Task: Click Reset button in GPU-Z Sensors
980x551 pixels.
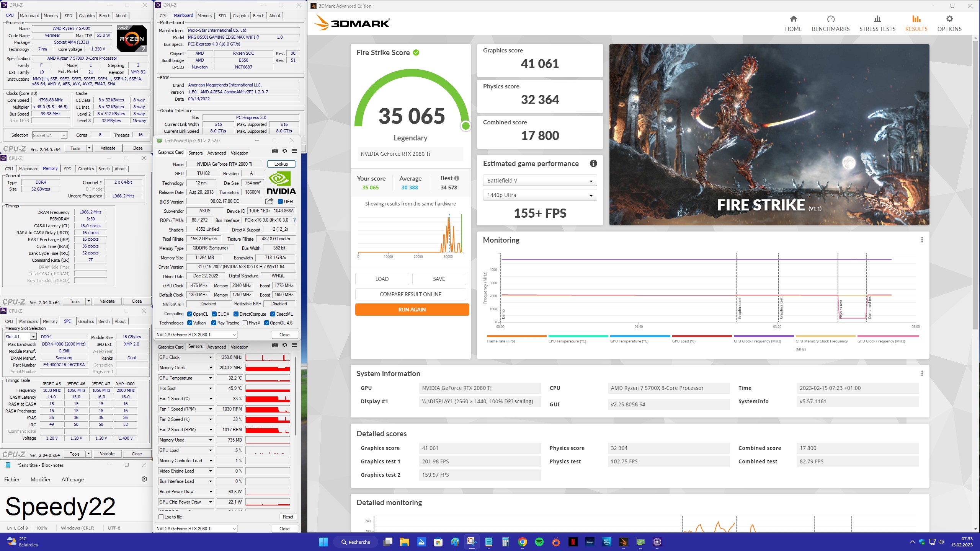Action: tap(288, 517)
